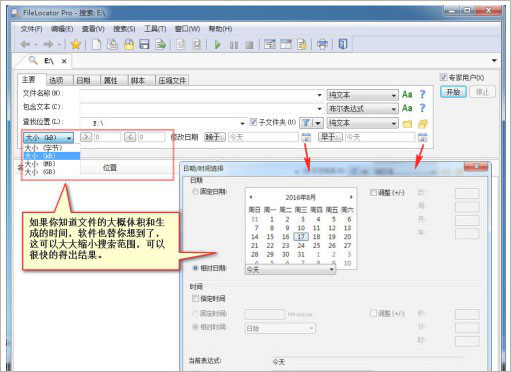Open the tab list arrow at right

pos(494,61)
